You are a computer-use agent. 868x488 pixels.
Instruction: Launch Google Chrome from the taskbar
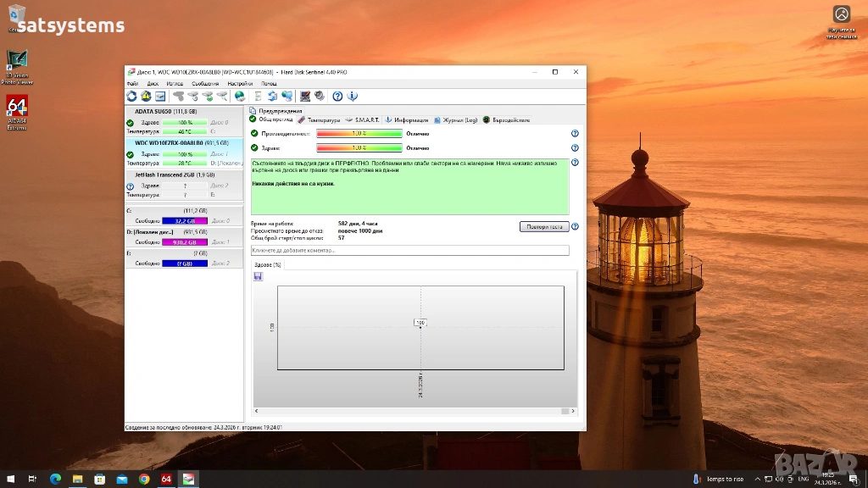(x=144, y=480)
